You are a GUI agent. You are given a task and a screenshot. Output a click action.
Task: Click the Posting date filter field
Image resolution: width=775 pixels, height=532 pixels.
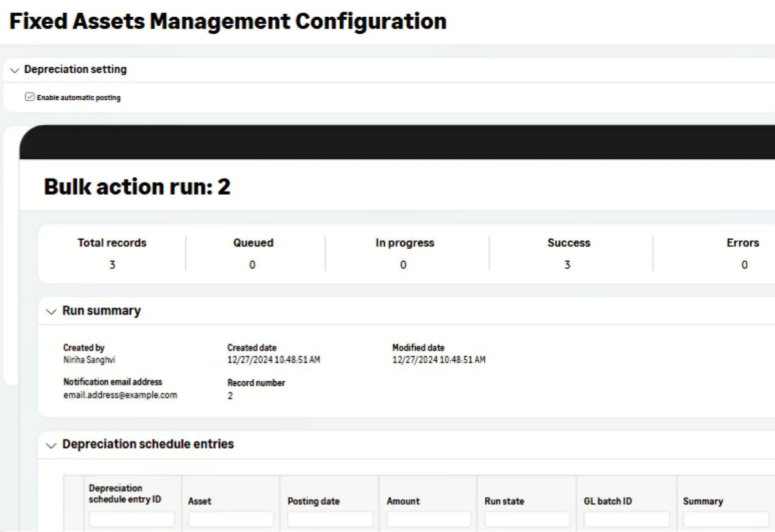pos(330,519)
